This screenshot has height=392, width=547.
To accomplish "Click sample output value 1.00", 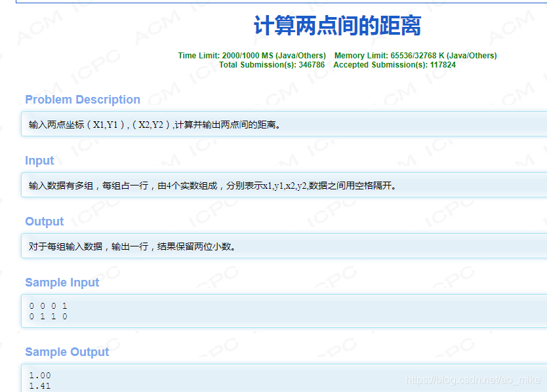I will [40, 376].
